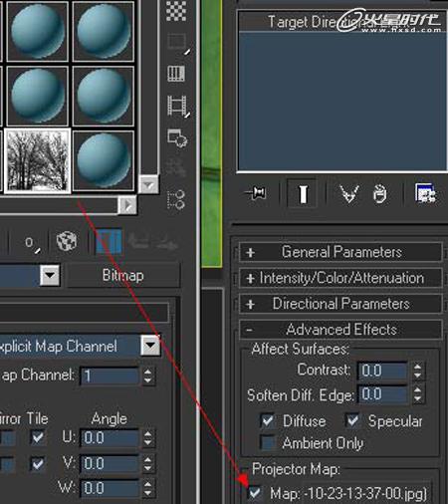Click the Remove Modifier trash icon
The width and height of the screenshot is (448, 504).
click(x=379, y=194)
